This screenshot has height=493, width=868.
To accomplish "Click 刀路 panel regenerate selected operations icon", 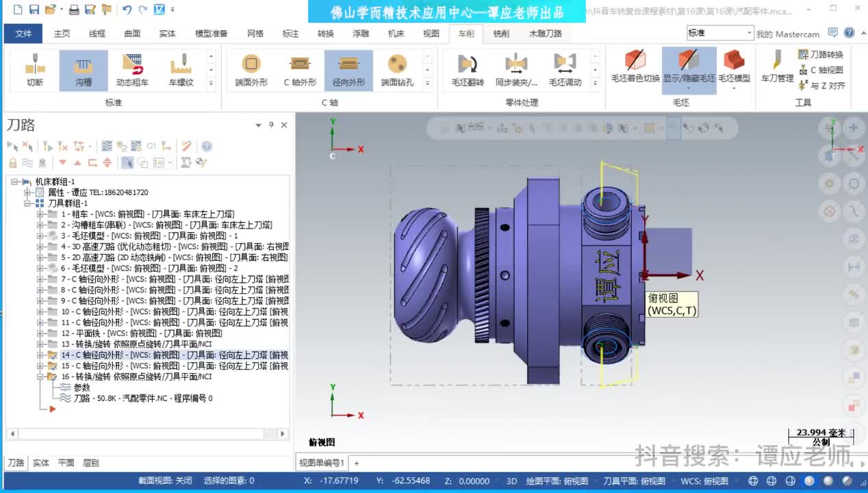I will [47, 146].
